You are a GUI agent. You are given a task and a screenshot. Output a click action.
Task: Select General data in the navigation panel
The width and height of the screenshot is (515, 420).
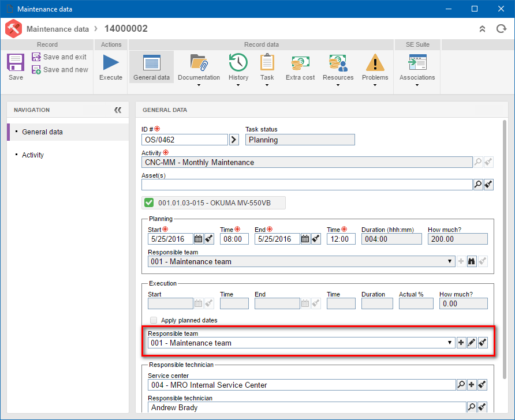point(68,132)
